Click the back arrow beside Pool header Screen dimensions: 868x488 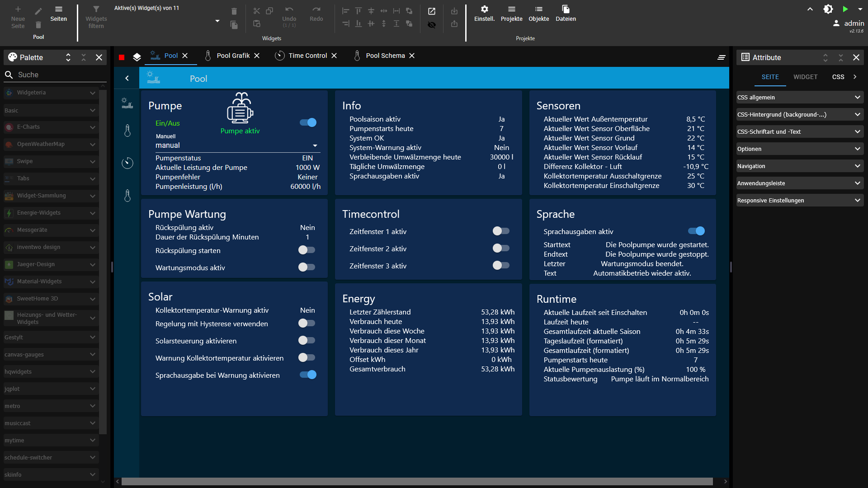point(127,78)
